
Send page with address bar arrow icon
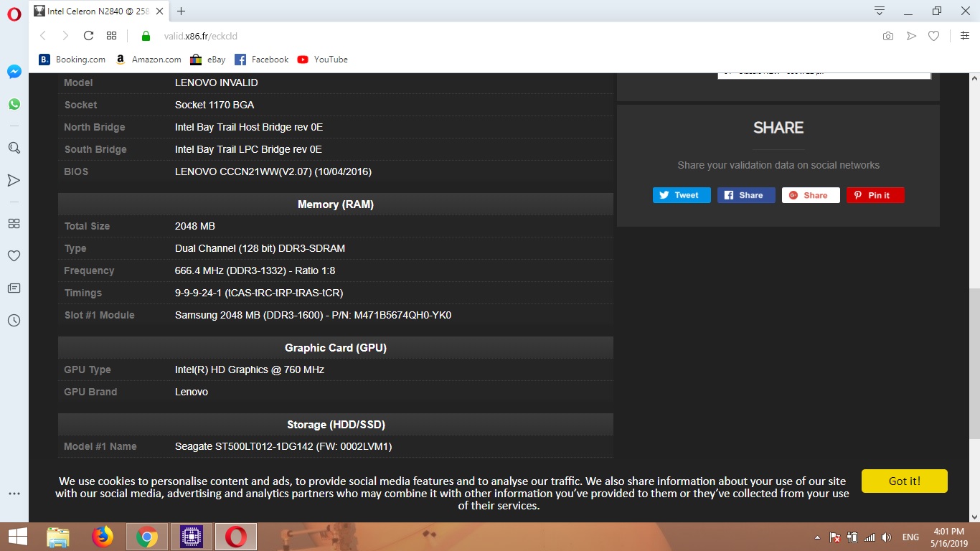tap(911, 36)
